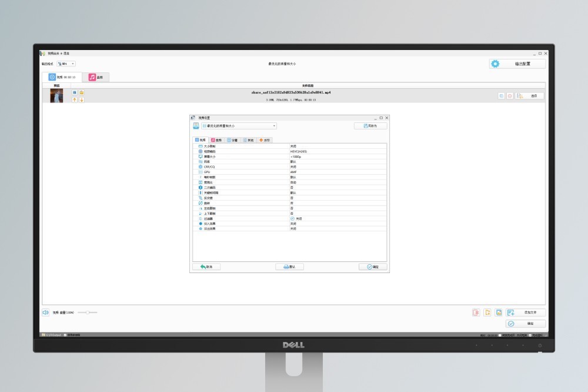
Task: Click the speaker volume icon
Action: (45, 313)
